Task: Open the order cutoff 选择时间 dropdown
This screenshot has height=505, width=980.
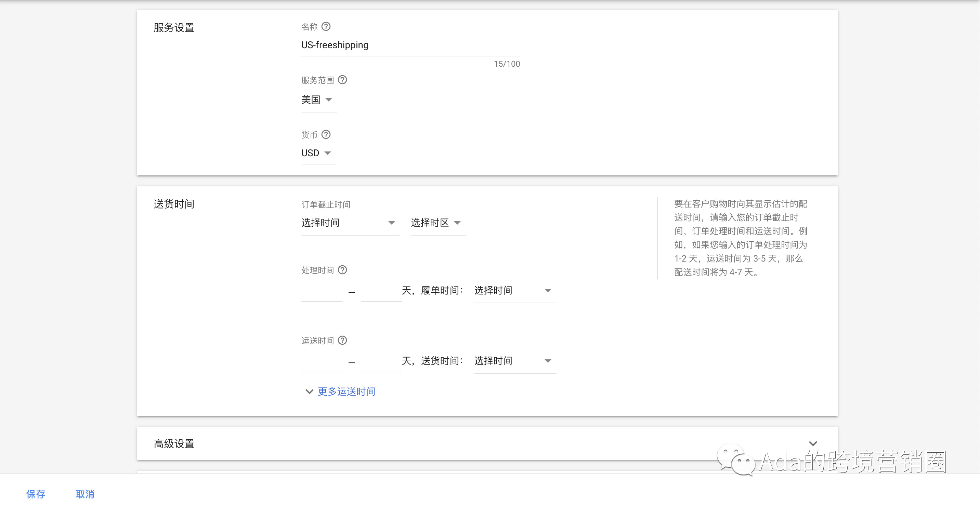Action: click(350, 223)
